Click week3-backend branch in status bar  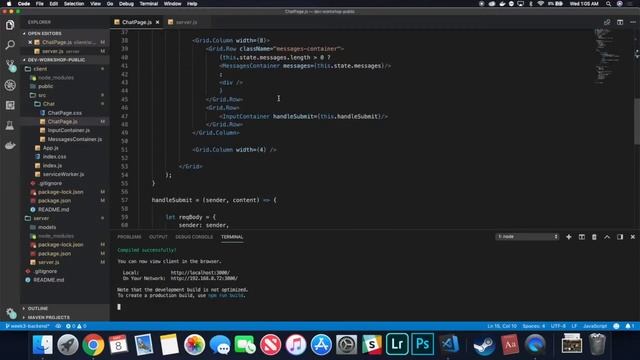[28, 326]
